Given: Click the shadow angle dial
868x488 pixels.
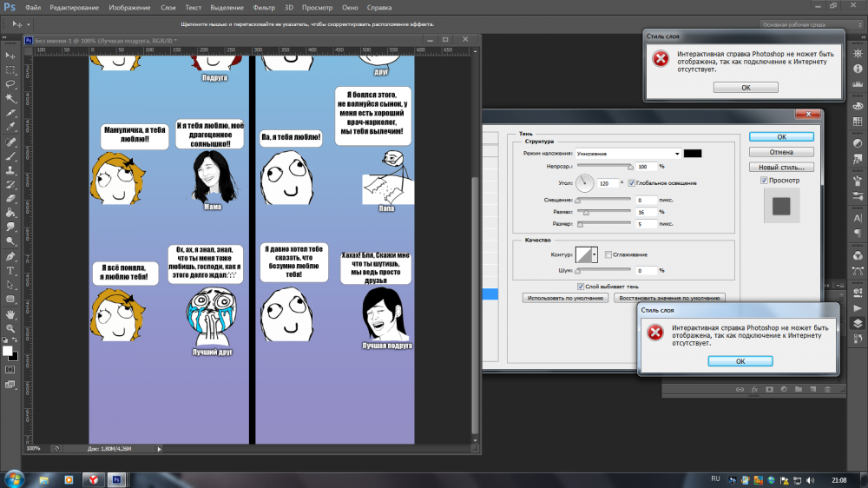Looking at the screenshot, I should point(584,183).
